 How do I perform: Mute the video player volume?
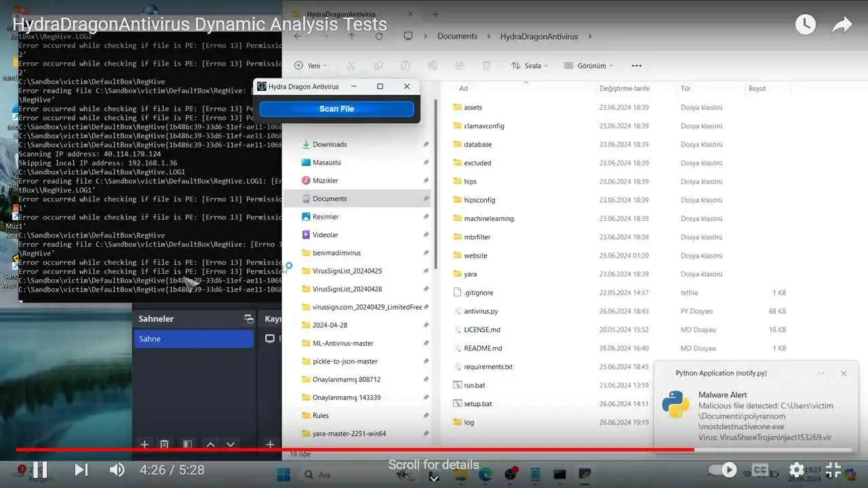click(x=117, y=469)
